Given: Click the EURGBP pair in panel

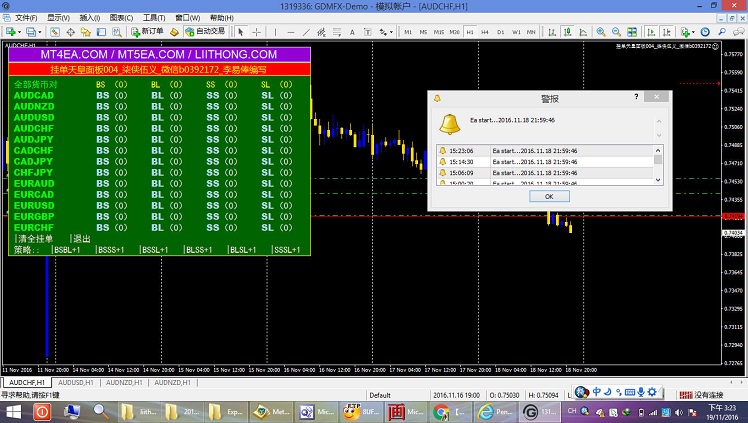Looking at the screenshot, I should point(34,217).
